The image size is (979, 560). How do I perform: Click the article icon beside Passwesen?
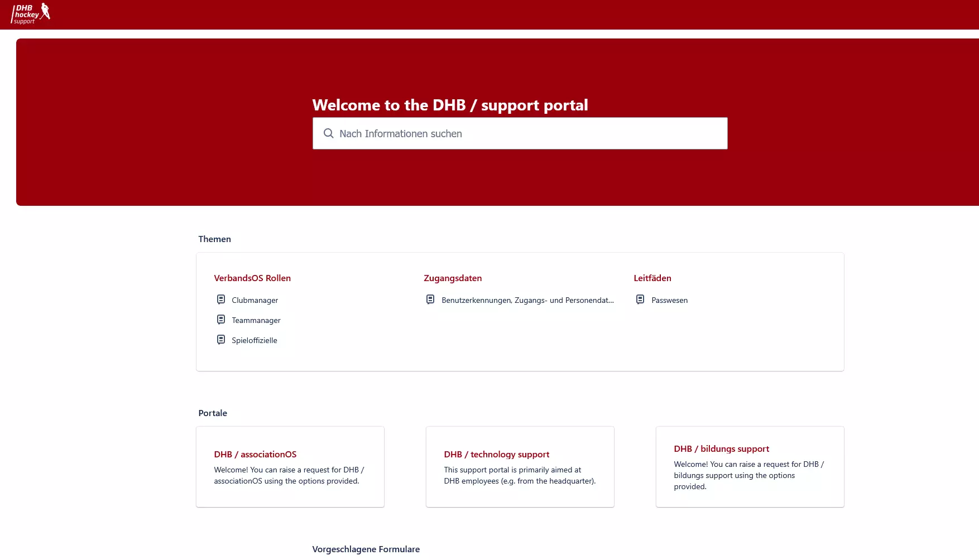(x=640, y=300)
